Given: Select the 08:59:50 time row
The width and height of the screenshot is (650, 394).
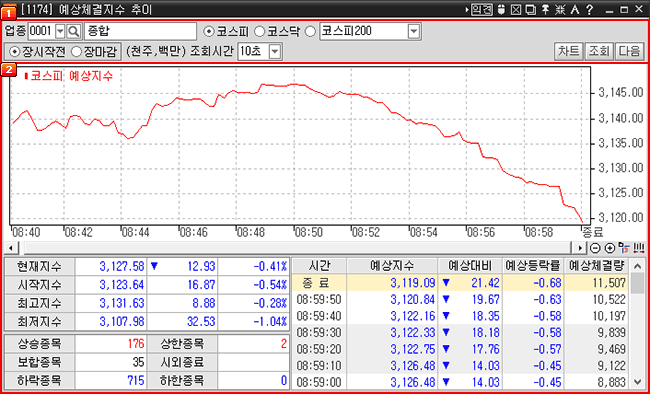Looking at the screenshot, I should coord(461,299).
